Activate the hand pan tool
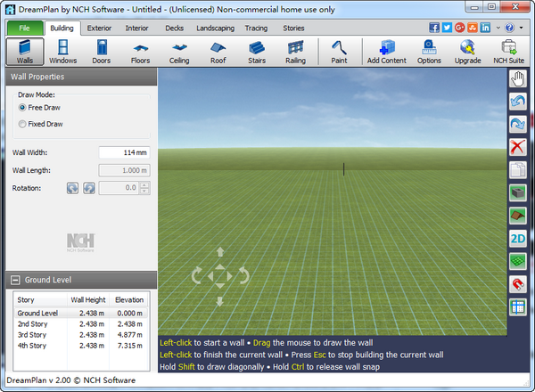Viewport: 535px width, 392px height. pos(517,78)
